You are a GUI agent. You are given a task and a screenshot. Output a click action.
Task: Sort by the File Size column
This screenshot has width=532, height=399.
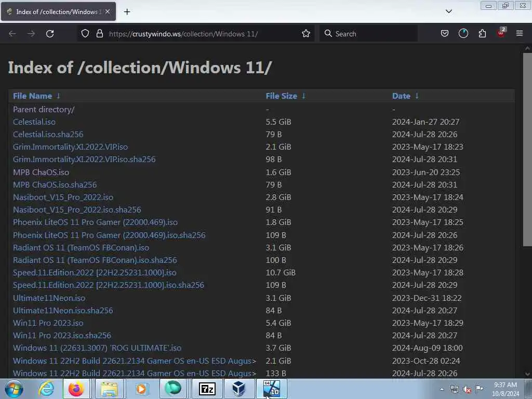point(281,96)
